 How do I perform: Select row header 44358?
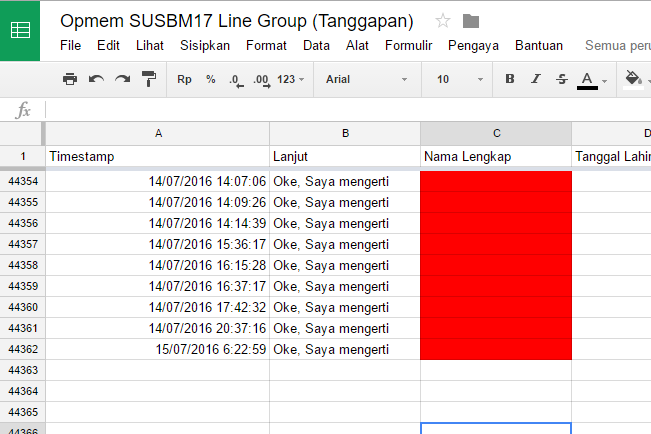click(x=23, y=265)
